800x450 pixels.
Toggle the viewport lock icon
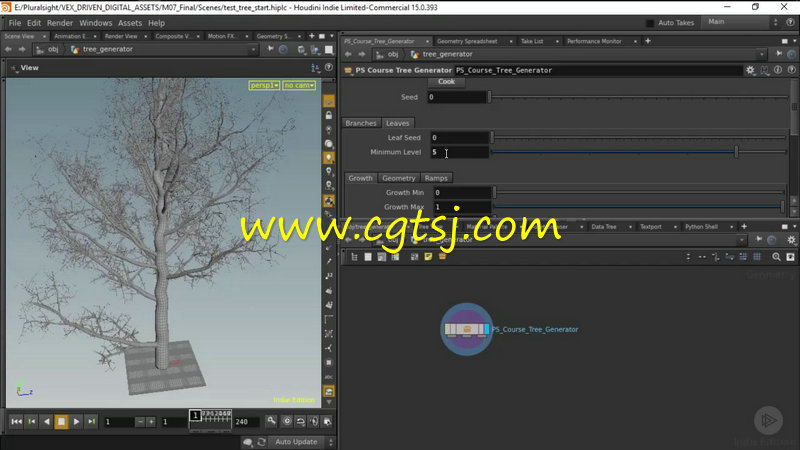(329, 115)
